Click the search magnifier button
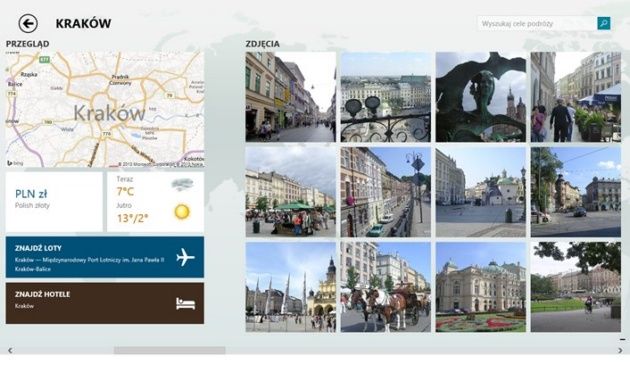The height and width of the screenshot is (381, 630). tap(603, 23)
